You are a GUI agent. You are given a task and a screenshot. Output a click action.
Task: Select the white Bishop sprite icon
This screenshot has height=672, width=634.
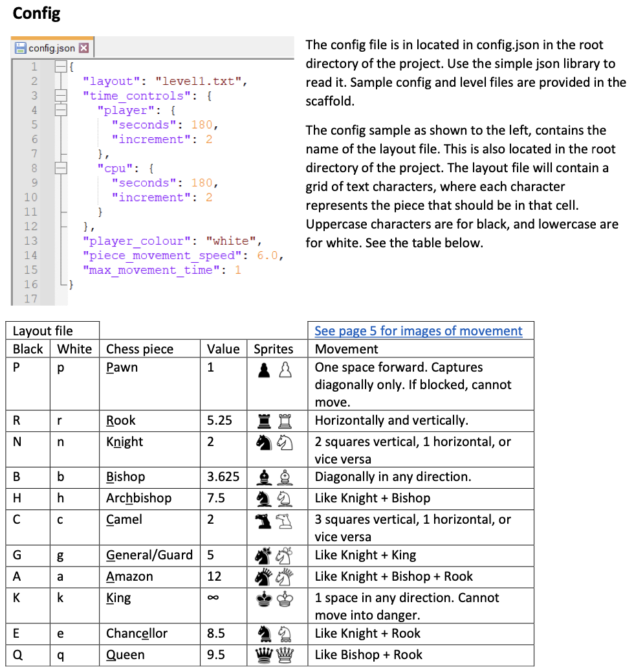coord(285,477)
